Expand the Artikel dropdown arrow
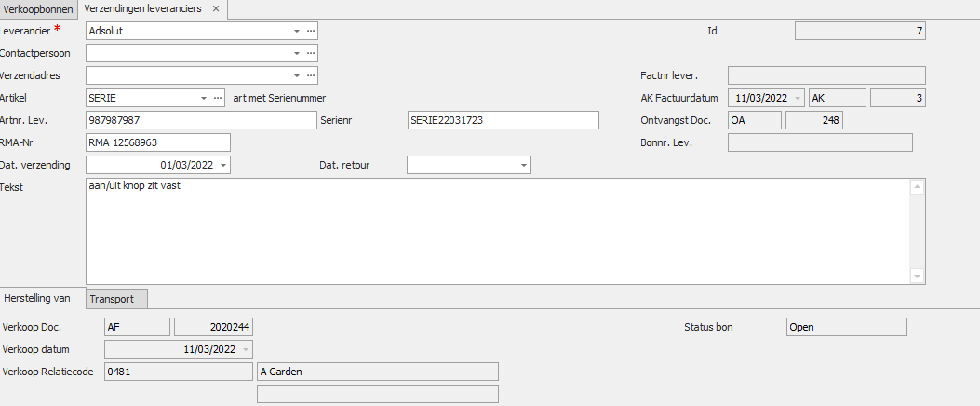This screenshot has width=980, height=406. pos(204,98)
